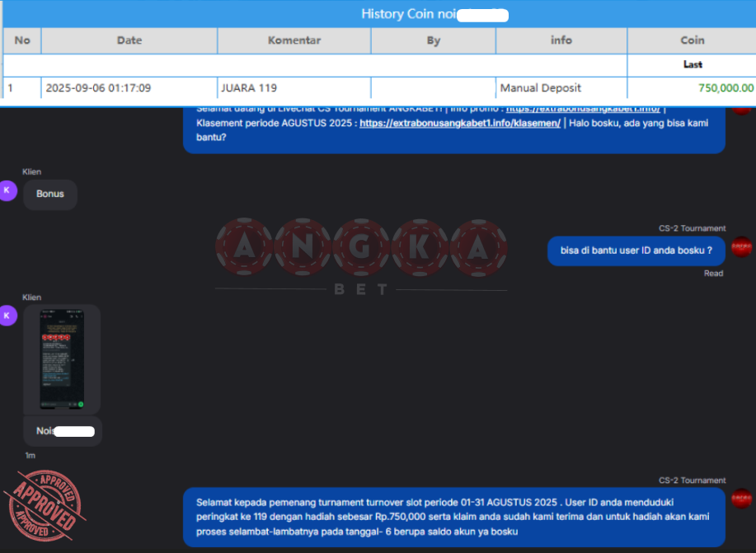This screenshot has height=553, width=756.
Task: Click the CS-2 avatar beside the Selamat kepada pemenang message
Action: click(741, 499)
